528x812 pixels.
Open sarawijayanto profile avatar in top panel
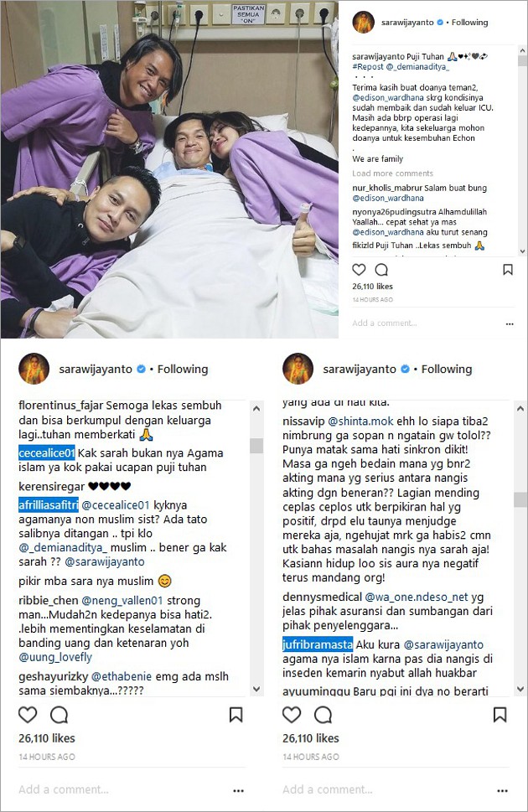pos(363,23)
